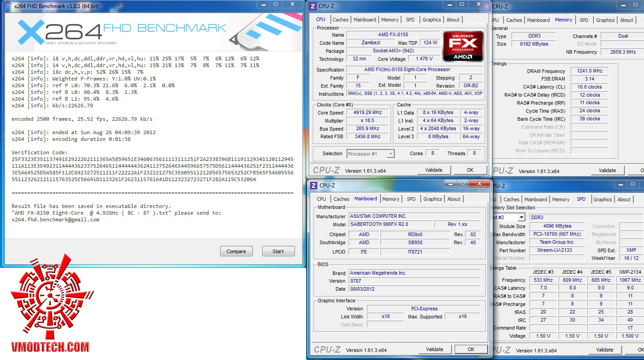Click the 3456.8 MHz rated FSB value
Image resolution: width=644 pixels, height=360 pixels.
coord(367,137)
